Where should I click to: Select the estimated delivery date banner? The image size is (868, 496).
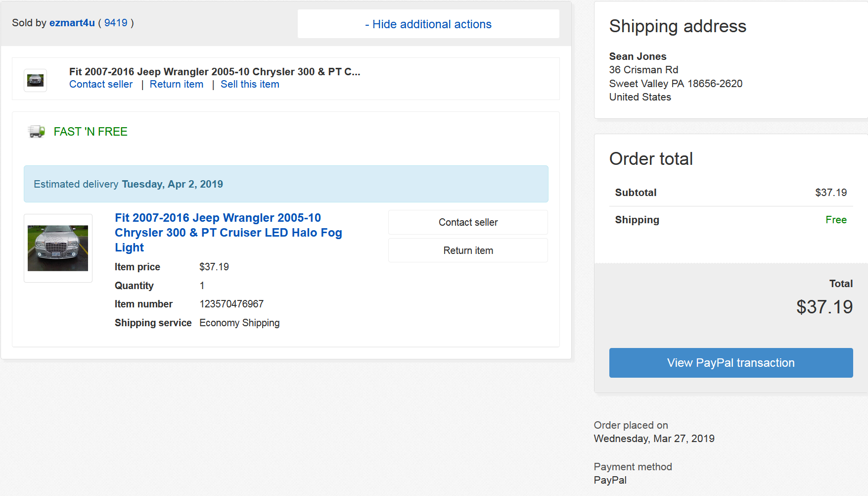pos(286,184)
